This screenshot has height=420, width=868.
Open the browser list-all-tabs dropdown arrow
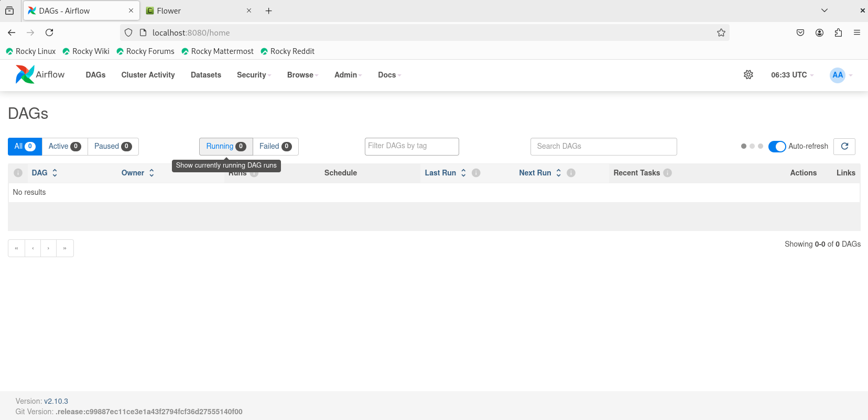[x=824, y=10]
